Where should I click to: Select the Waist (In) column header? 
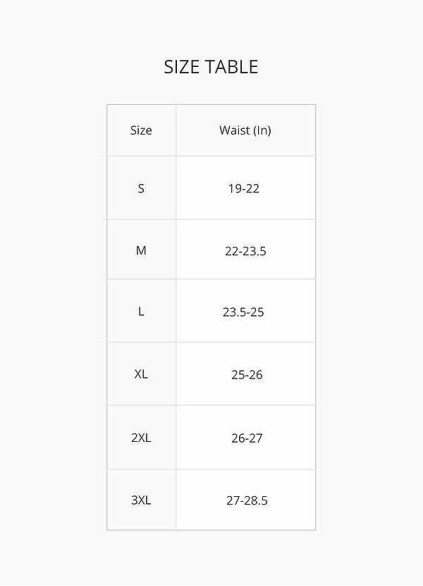(x=245, y=130)
